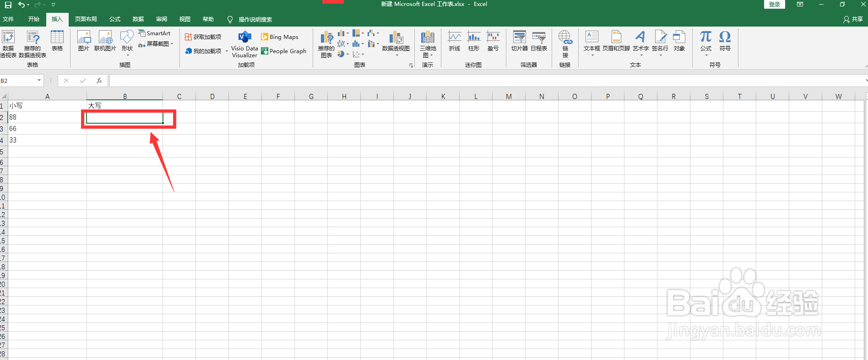Click the 数据透视表 PivotTable icon
Image resolution: width=868 pixels, height=360 pixels.
click(x=8, y=44)
